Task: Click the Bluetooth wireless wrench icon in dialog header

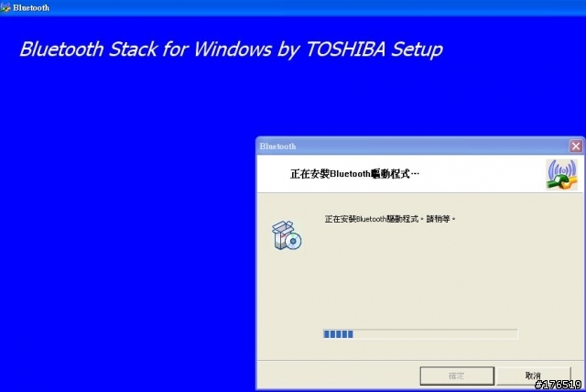Action: click(x=561, y=175)
